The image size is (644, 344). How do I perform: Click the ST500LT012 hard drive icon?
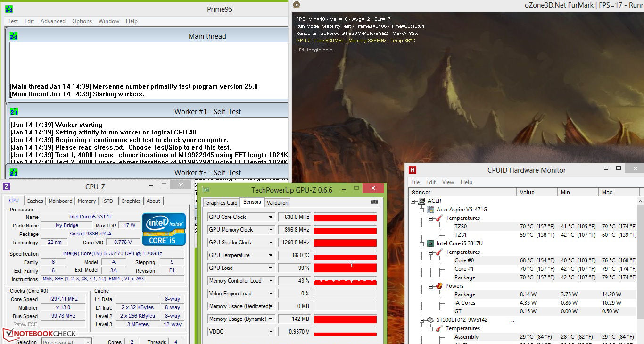430,320
